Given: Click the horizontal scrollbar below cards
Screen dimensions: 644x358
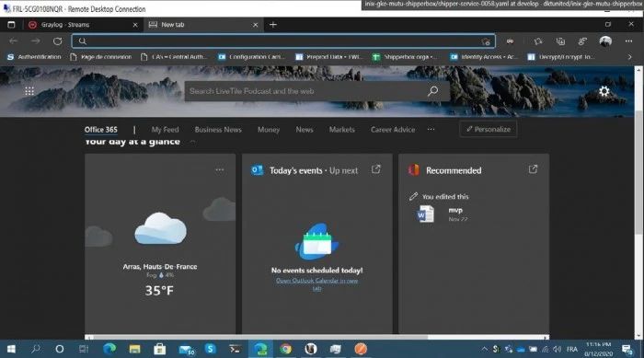Looking at the screenshot, I should click(316, 338).
